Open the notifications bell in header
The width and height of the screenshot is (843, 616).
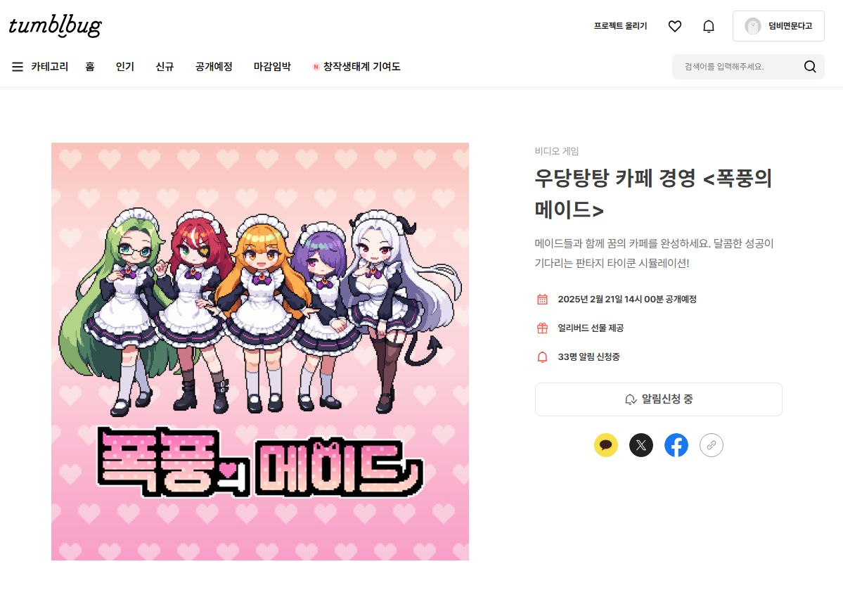(x=709, y=26)
